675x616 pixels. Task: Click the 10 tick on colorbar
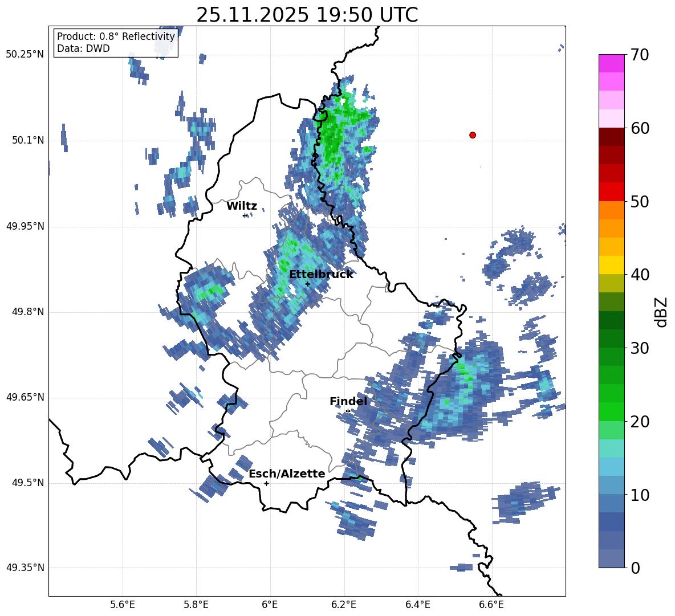point(640,495)
